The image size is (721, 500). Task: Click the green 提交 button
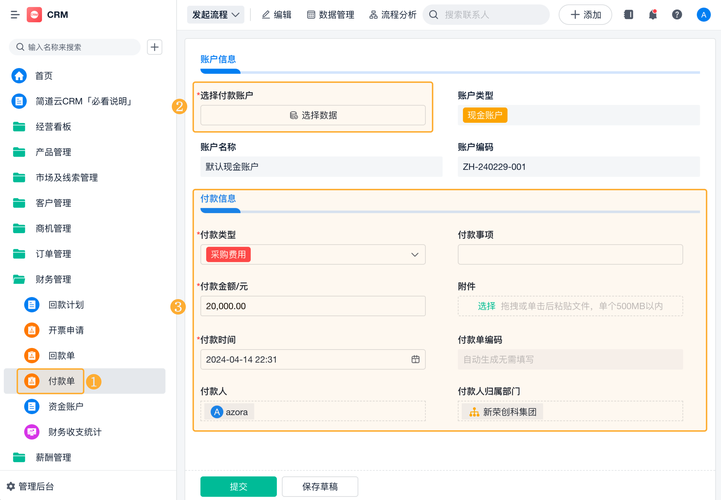tap(239, 487)
